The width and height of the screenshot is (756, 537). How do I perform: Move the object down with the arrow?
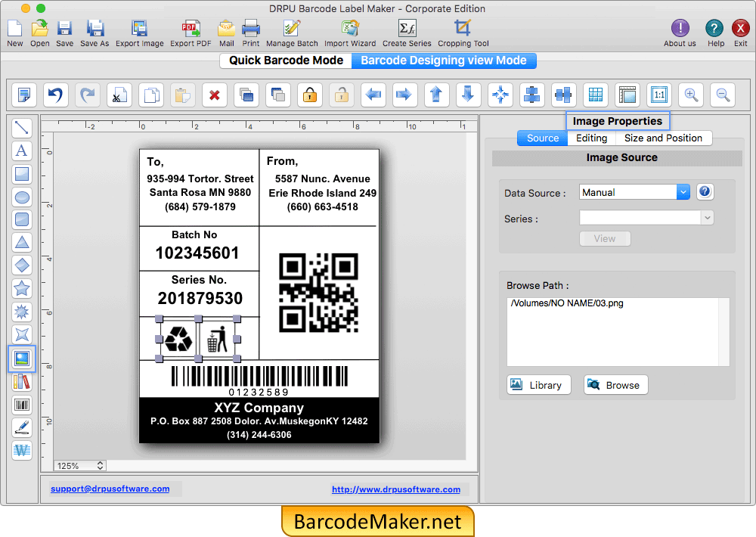click(469, 95)
